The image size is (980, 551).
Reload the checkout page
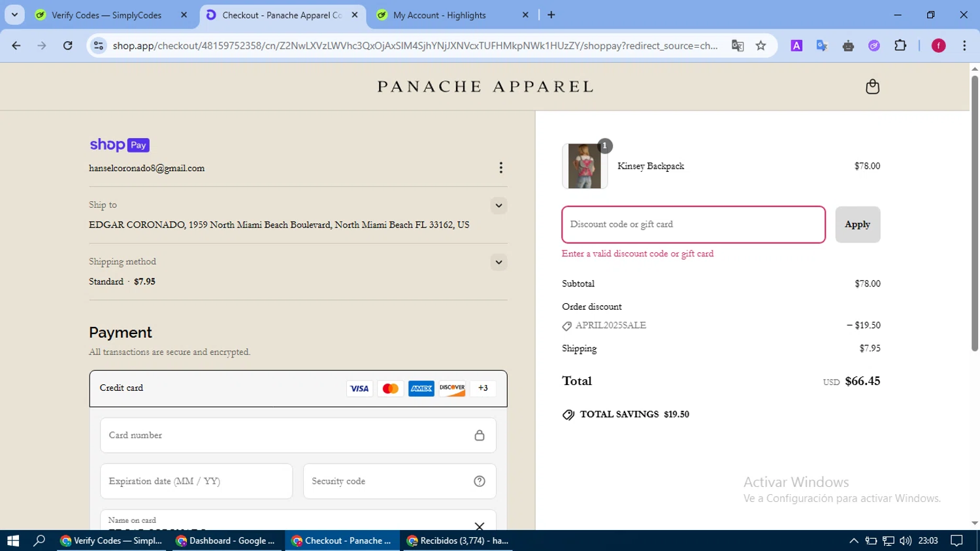point(68,45)
